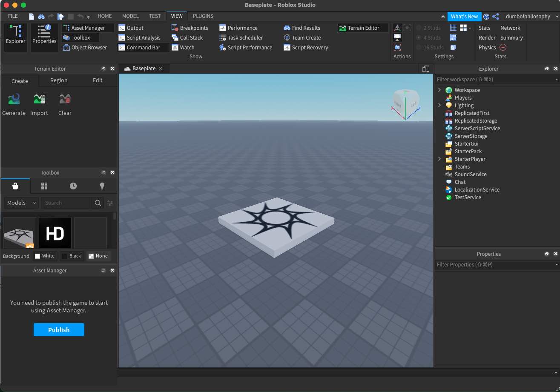Set Toolbox background to None
This screenshot has width=560, height=392.
(x=98, y=256)
